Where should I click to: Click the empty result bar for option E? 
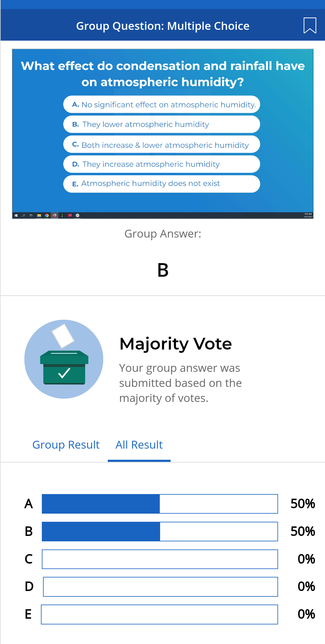pos(159,614)
